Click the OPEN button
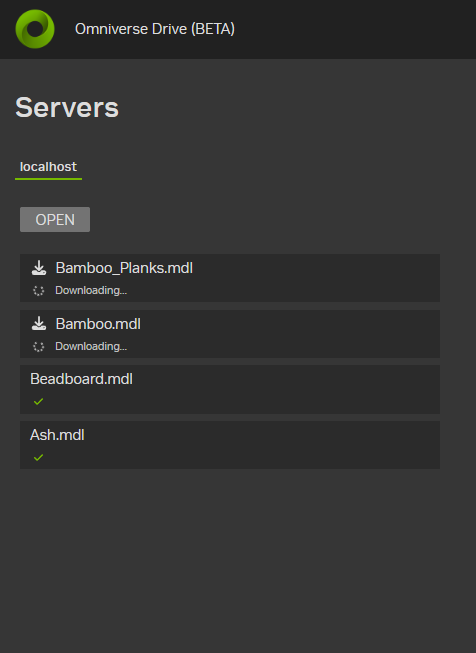 pos(55,219)
